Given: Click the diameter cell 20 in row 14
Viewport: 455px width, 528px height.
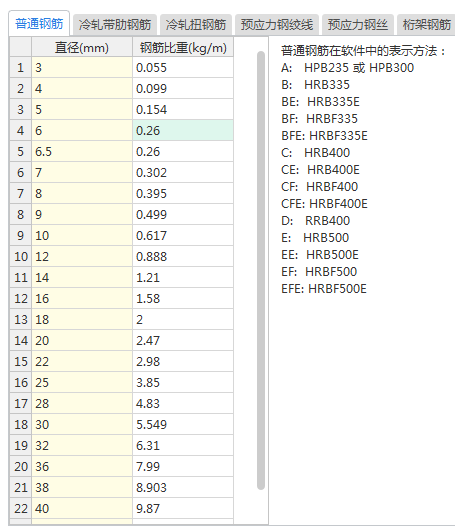Looking at the screenshot, I should [x=82, y=340].
